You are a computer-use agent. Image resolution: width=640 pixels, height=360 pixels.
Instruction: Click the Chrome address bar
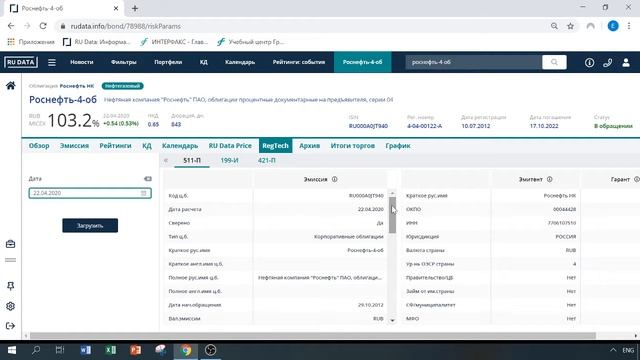pos(302,26)
